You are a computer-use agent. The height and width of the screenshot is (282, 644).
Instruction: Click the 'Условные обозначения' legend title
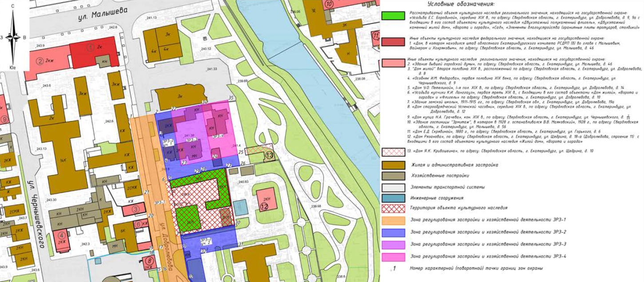coord(461,4)
